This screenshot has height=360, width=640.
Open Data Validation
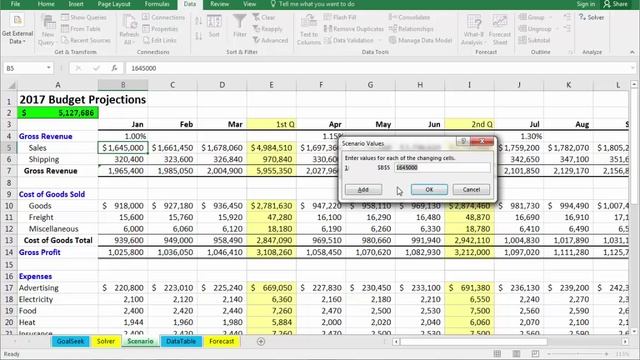(349, 40)
